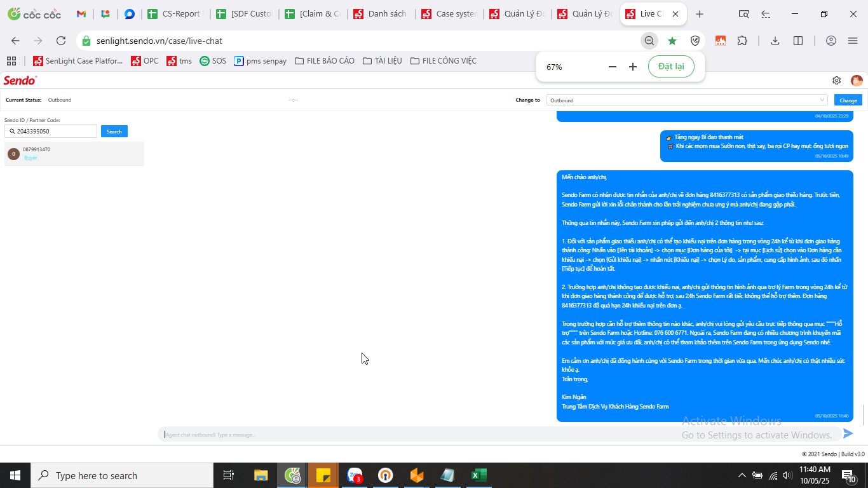Viewport: 868px width, 488px height.
Task: Reload the current page
Action: point(61,41)
